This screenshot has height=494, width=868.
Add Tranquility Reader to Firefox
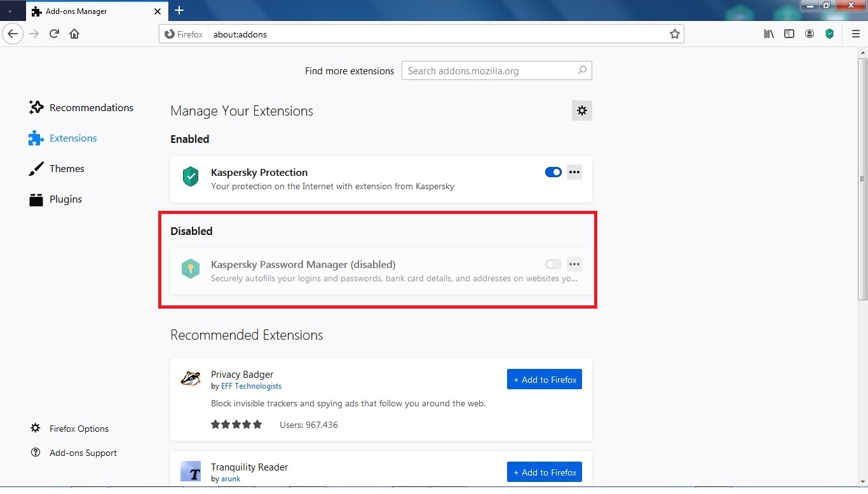545,472
